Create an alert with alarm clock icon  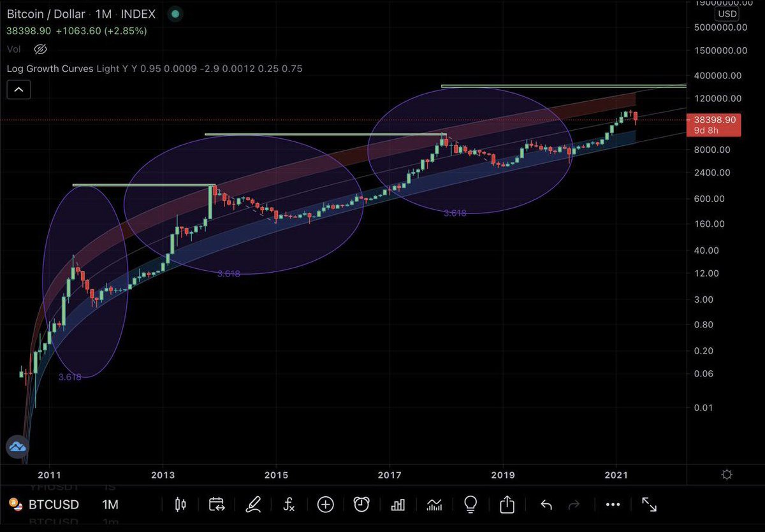click(x=361, y=505)
